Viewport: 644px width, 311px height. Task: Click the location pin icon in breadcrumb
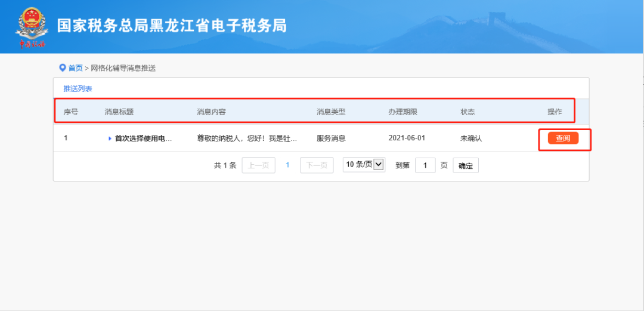(x=63, y=68)
